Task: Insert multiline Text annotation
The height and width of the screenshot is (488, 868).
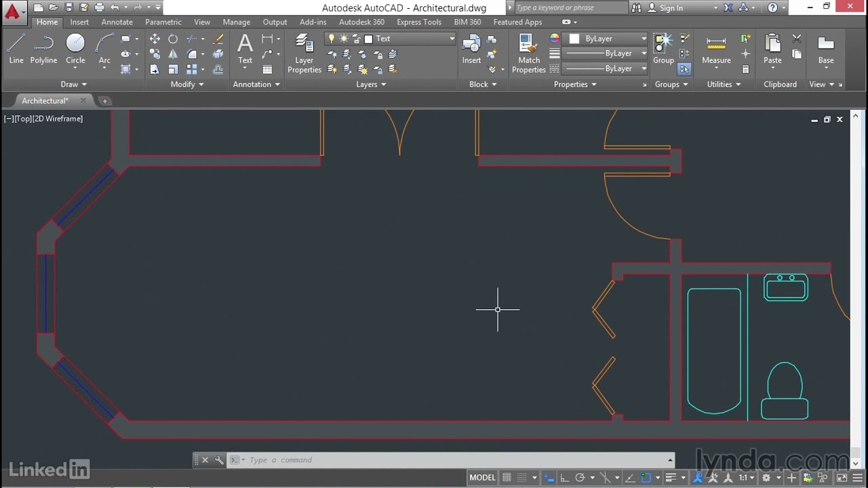Action: tap(245, 49)
